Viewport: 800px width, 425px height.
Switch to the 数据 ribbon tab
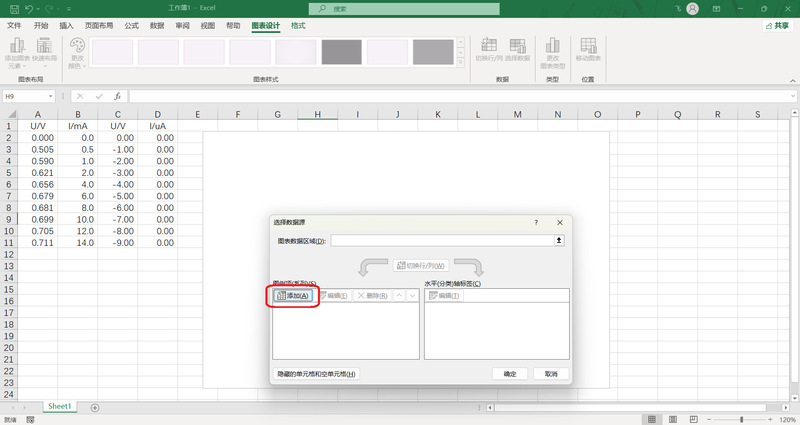click(157, 26)
